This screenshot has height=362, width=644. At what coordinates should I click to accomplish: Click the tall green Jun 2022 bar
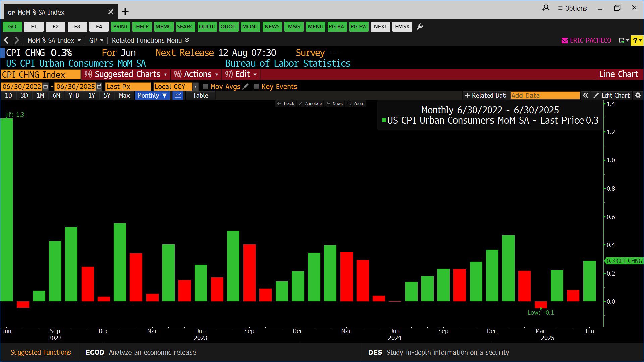[x=6, y=209]
